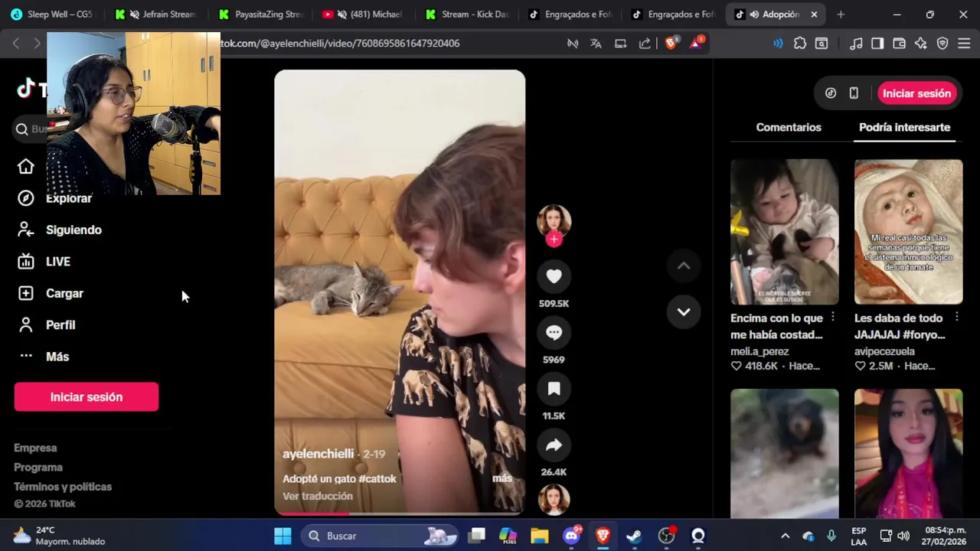
Task: Expand the Empresa footer section
Action: tap(35, 448)
